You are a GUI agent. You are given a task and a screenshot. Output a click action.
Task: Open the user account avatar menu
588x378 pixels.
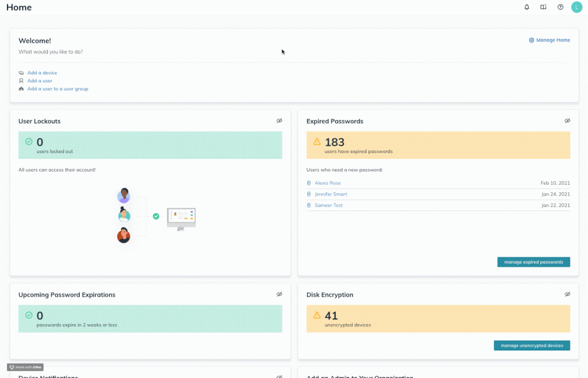click(x=576, y=7)
